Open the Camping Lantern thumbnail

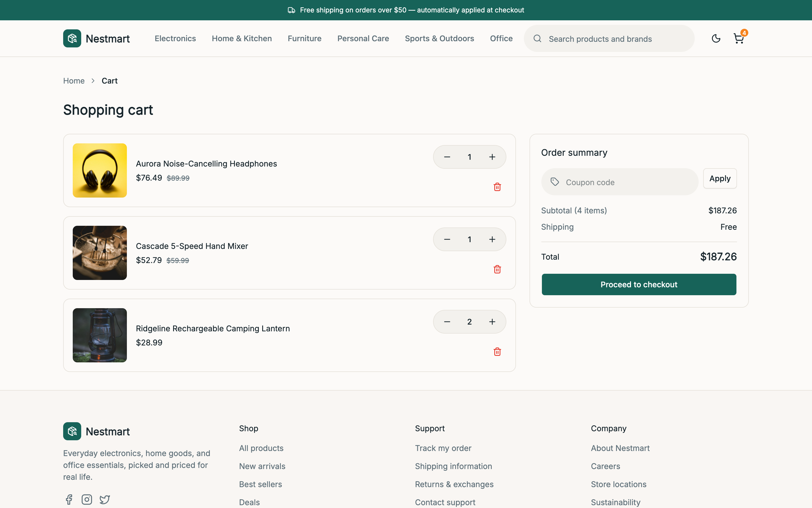100,335
